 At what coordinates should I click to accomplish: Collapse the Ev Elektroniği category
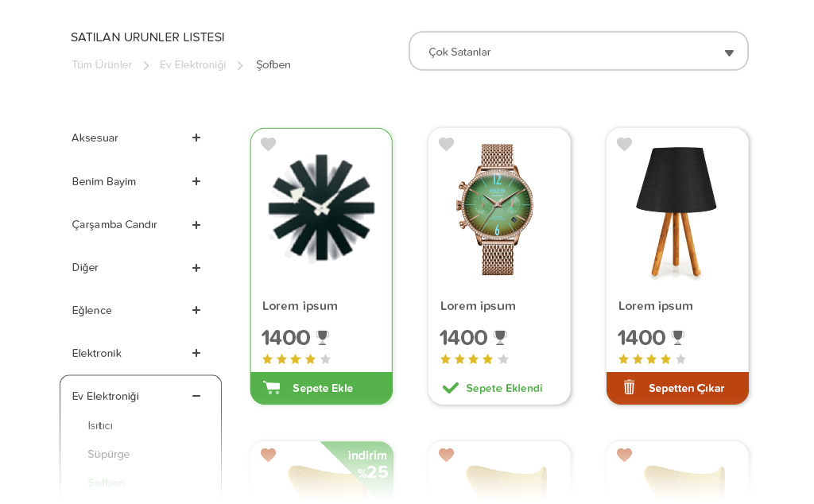pyautogui.click(x=196, y=396)
